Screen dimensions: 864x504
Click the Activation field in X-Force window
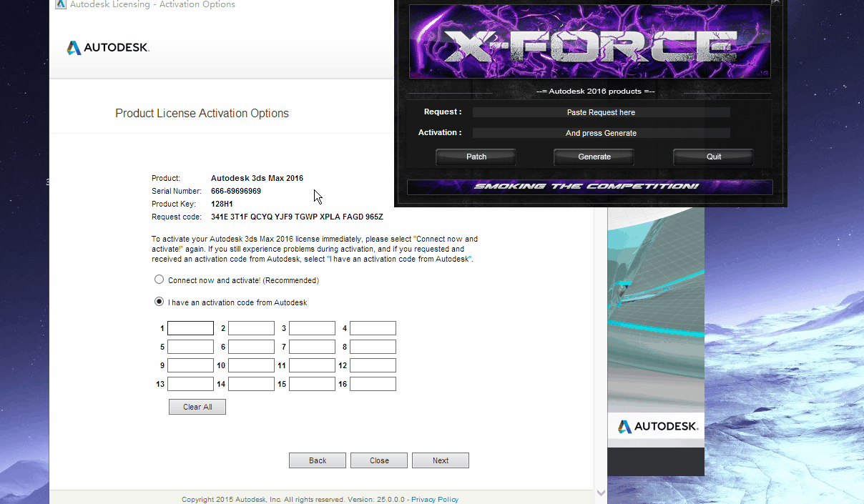point(601,133)
